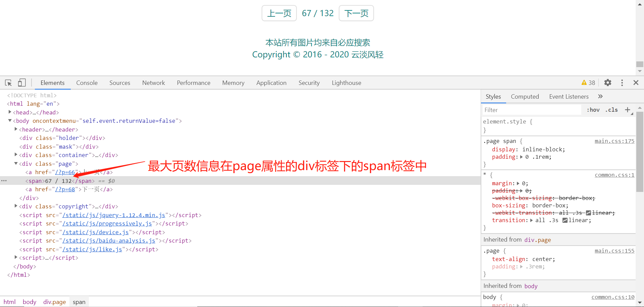Image resolution: width=644 pixels, height=307 pixels.
Task: Select the Event Listeners pane tab
Action: (569, 97)
